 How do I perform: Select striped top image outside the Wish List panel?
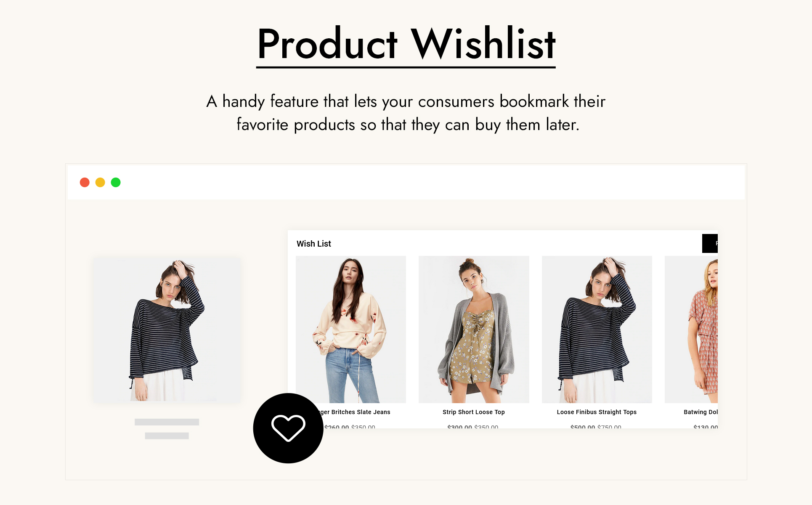point(167,330)
